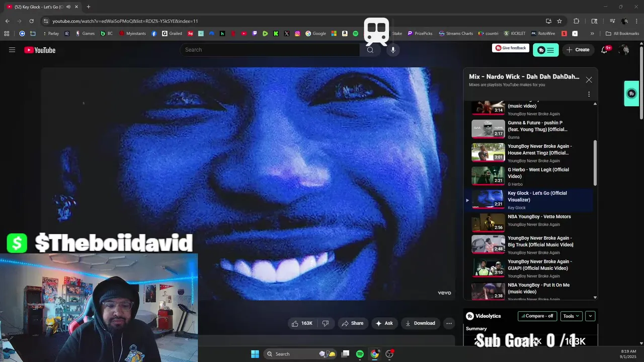Click the playlist panel scroll down arrow
This screenshot has width=644, height=362.
(596, 298)
